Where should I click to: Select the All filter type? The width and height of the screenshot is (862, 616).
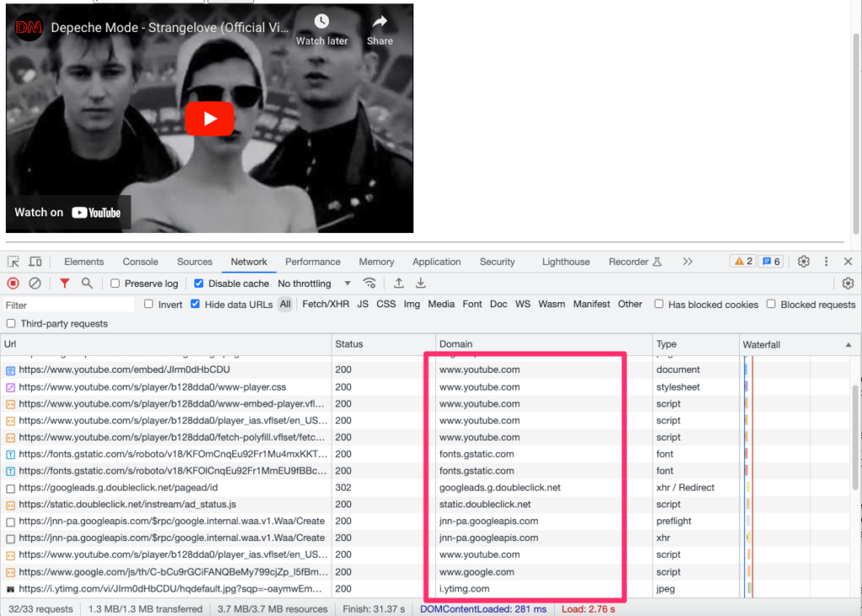tap(285, 305)
